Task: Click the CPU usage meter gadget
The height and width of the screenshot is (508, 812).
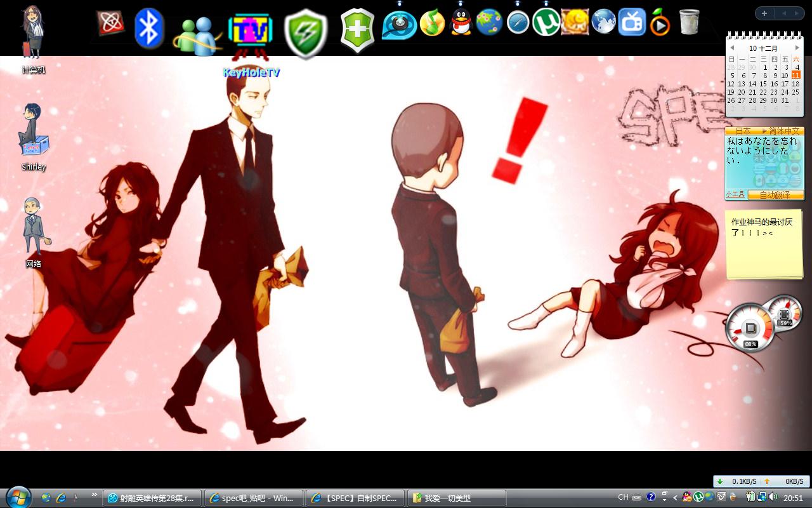Action: click(750, 328)
